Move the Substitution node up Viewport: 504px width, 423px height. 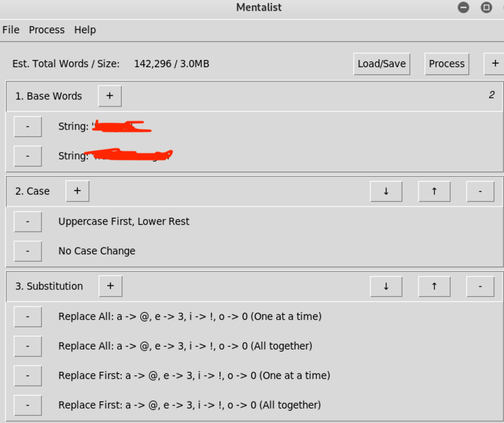(x=434, y=286)
